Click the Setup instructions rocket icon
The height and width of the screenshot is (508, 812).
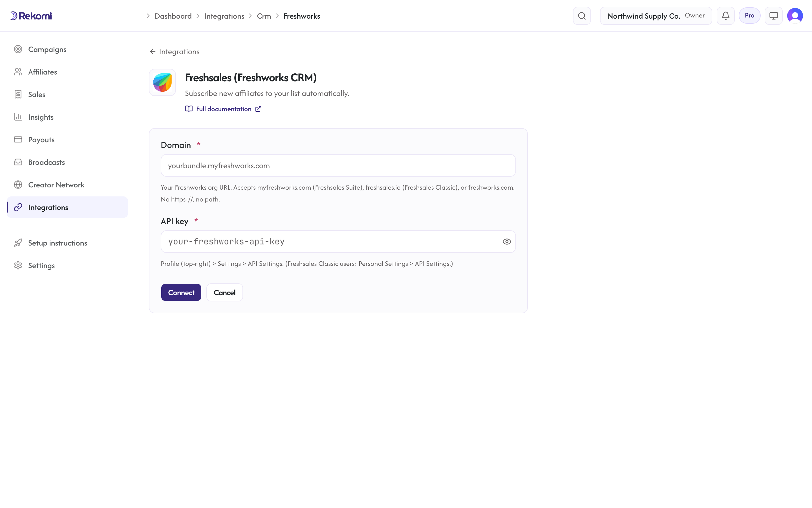coord(18,243)
